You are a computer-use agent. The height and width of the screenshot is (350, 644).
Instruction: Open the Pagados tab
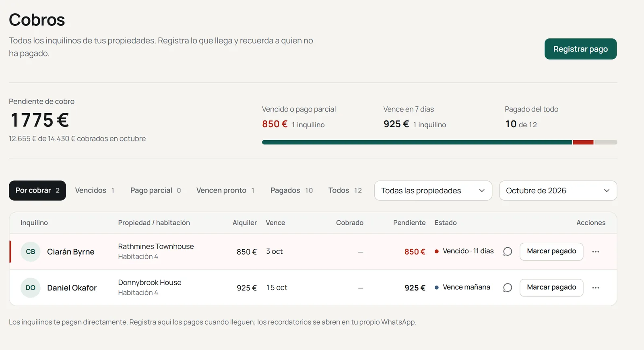291,191
